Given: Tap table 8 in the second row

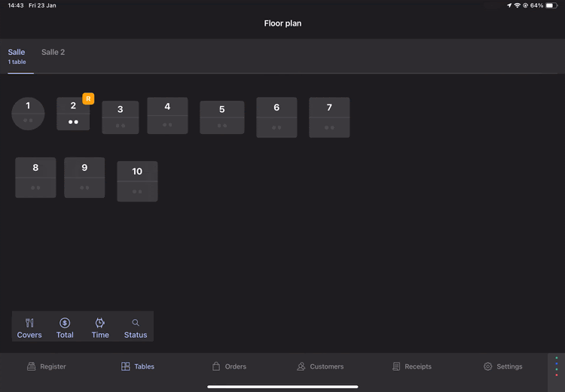Looking at the screenshot, I should click(35, 178).
